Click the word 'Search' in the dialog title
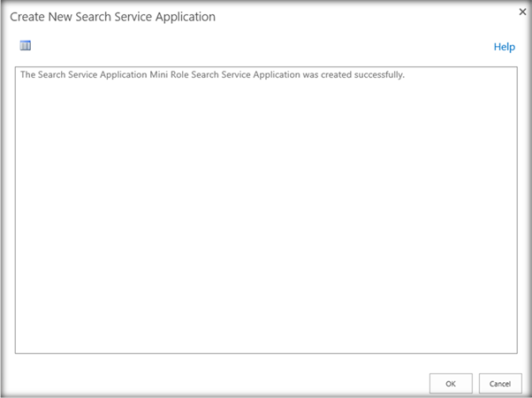Screen dimensions: 532x398 click(96, 17)
